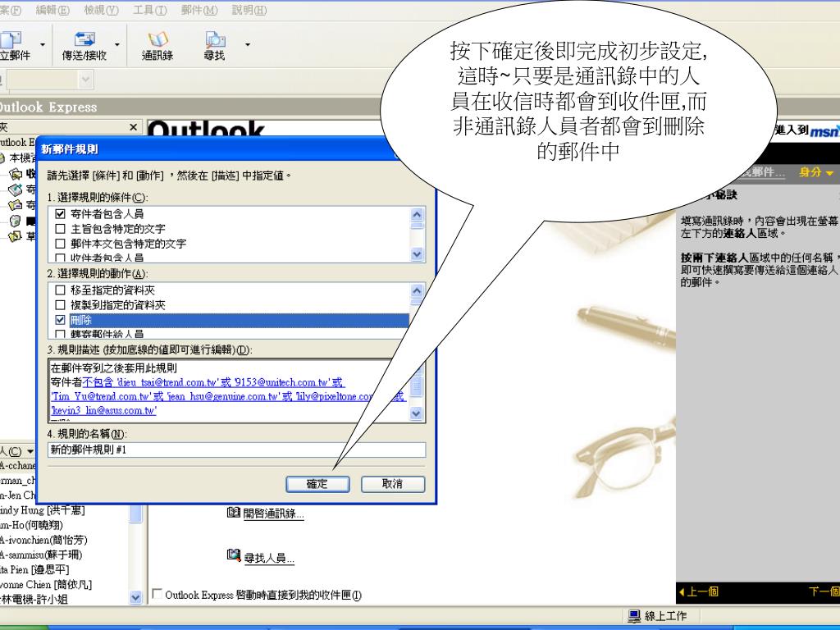The image size is (840, 630).
Task: Open the 檢視(V) menu
Action: 101,10
